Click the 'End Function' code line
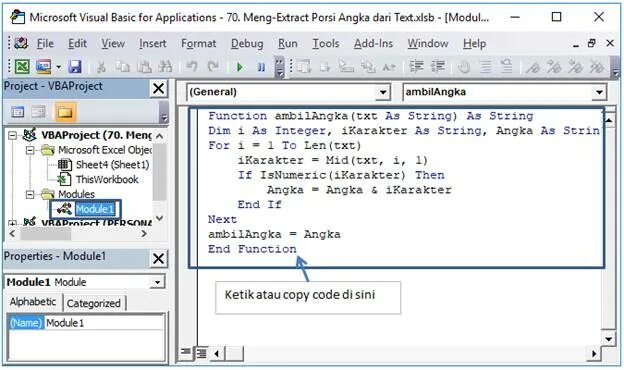624x370 pixels. [252, 249]
